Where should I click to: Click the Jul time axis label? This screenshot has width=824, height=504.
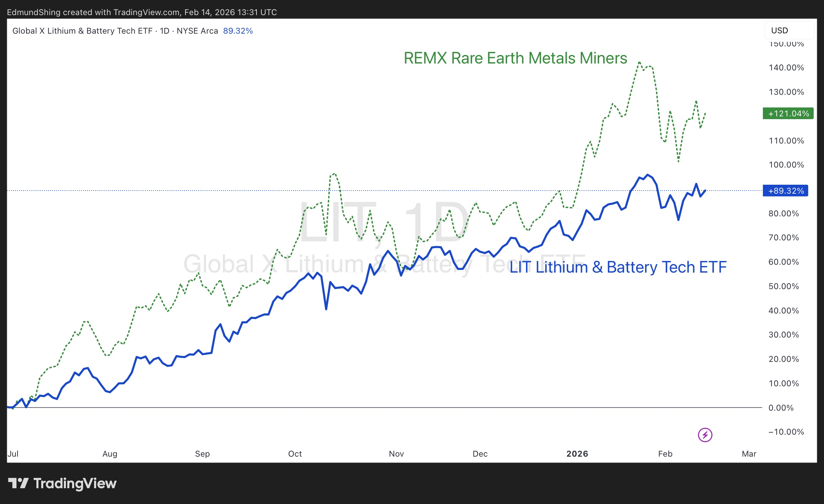point(13,454)
